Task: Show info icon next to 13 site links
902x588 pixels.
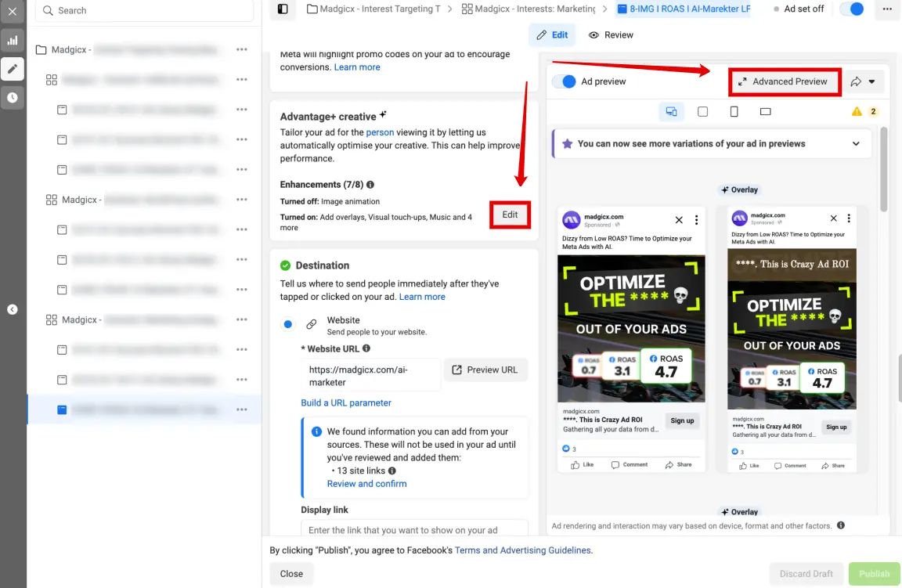Action: coord(392,471)
